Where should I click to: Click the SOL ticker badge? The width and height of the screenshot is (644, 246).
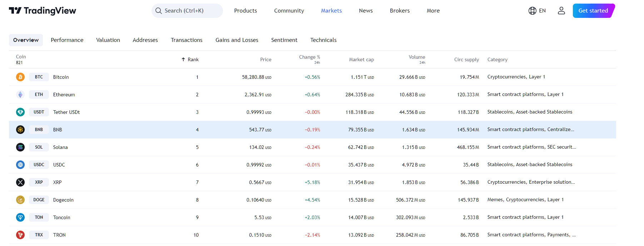pyautogui.click(x=39, y=147)
